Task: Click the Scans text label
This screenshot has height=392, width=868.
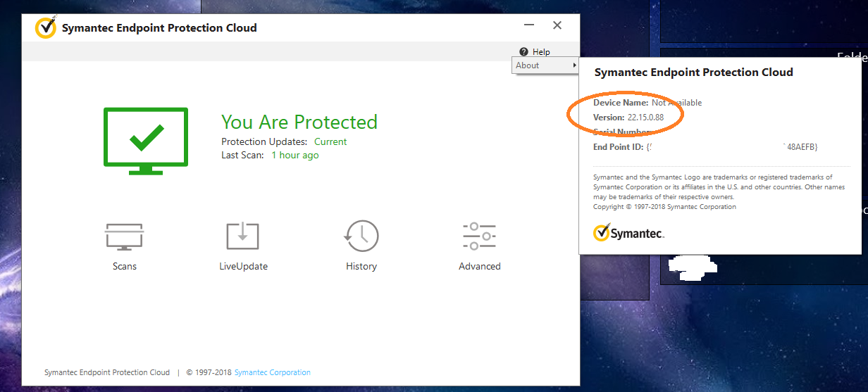Action: [x=125, y=266]
